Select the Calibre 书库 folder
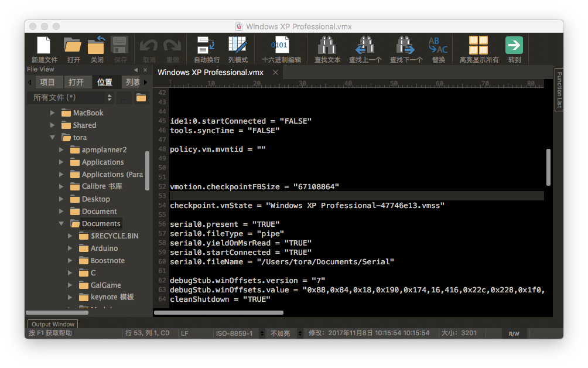The image size is (588, 368). (97, 186)
